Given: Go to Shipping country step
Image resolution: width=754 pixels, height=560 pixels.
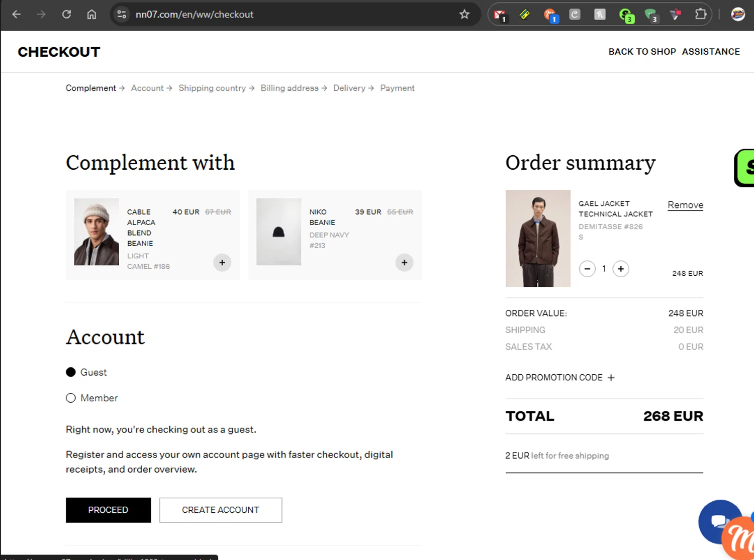Looking at the screenshot, I should click(x=212, y=88).
